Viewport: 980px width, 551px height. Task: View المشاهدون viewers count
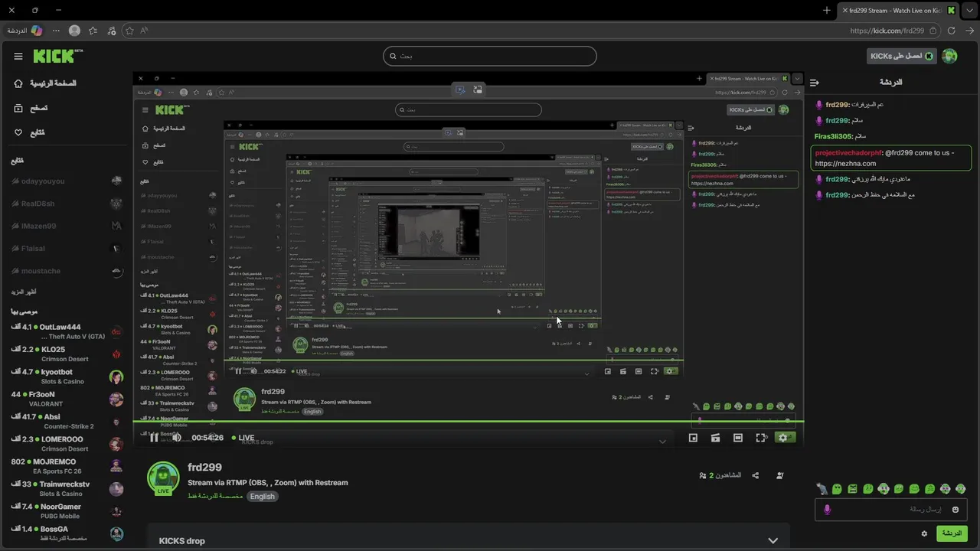pyautogui.click(x=720, y=475)
